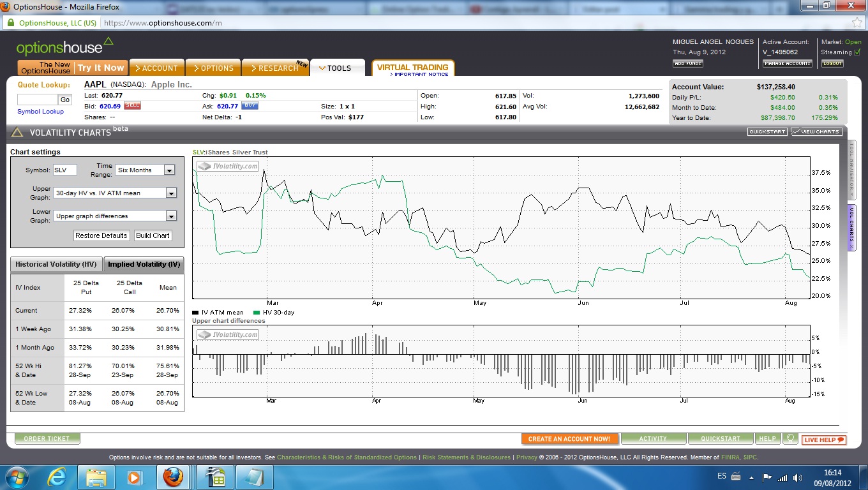Click the lightbulb icon in bottom bar
The image size is (868, 490).
point(790,439)
